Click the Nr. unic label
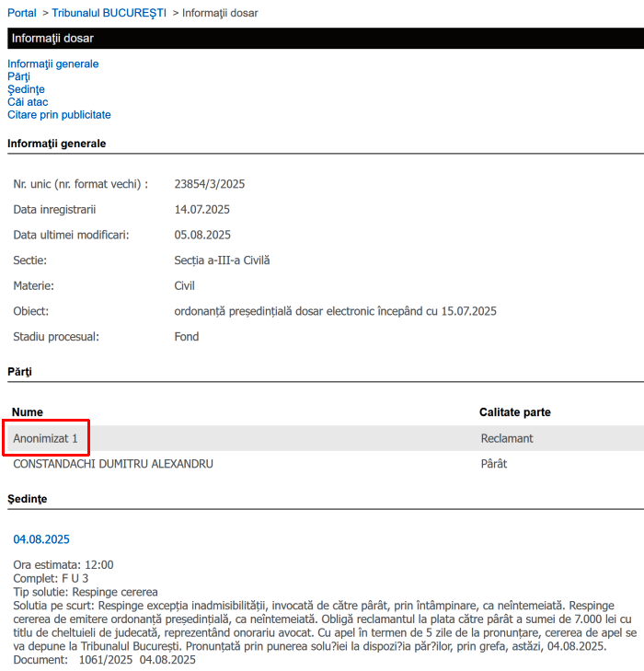This screenshot has width=644, height=671. (x=80, y=184)
